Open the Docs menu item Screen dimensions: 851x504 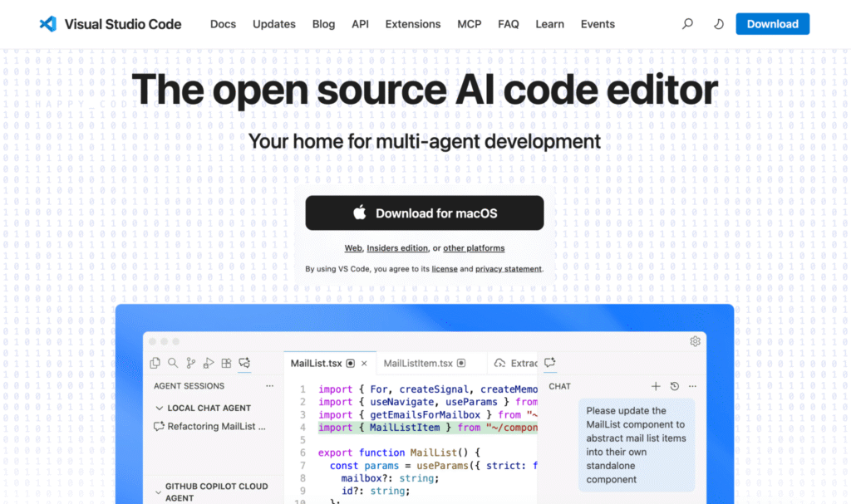click(x=223, y=24)
